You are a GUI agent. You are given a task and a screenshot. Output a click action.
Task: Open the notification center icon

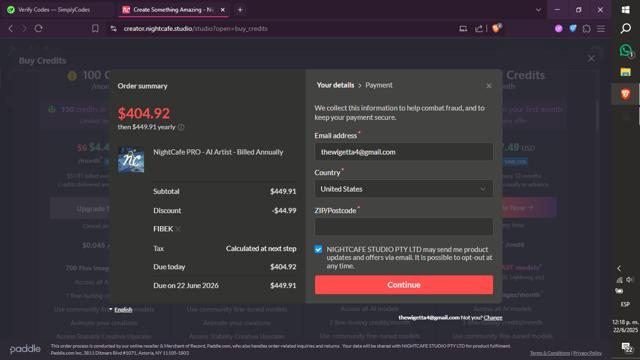(626, 348)
